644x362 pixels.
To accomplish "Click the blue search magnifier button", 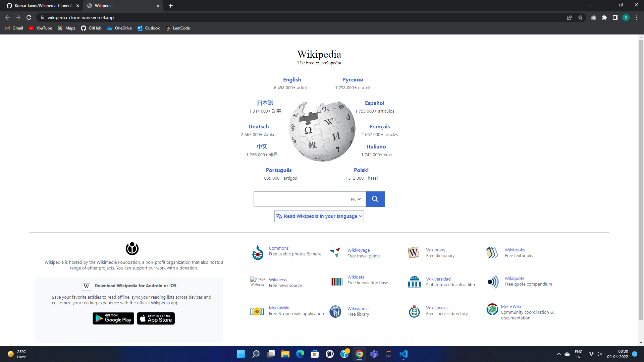I will (375, 199).
